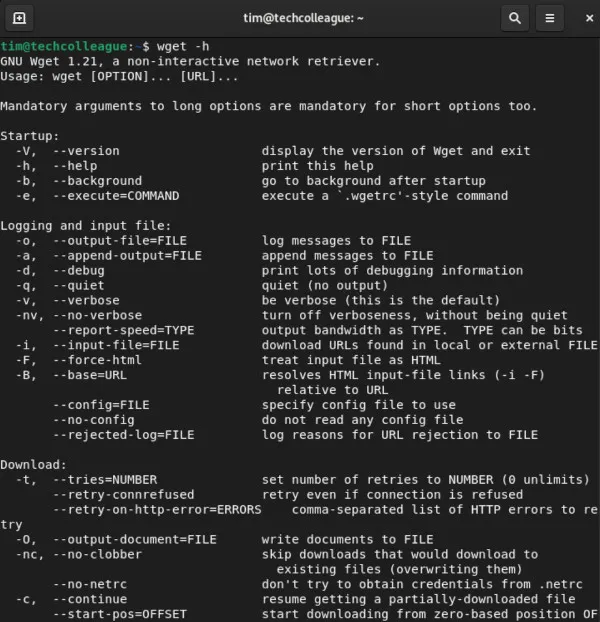This screenshot has height=622, width=600.
Task: Click the --no-netrc option
Action: 90,584
